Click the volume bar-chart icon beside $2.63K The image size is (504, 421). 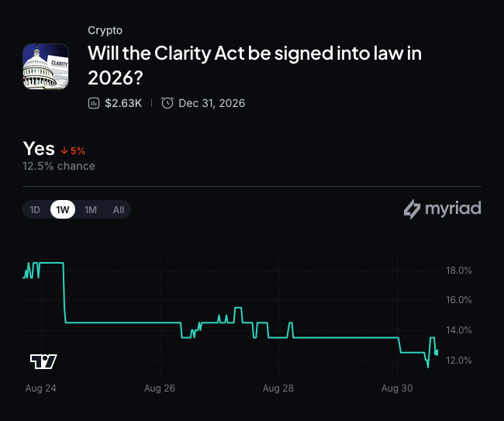point(94,103)
